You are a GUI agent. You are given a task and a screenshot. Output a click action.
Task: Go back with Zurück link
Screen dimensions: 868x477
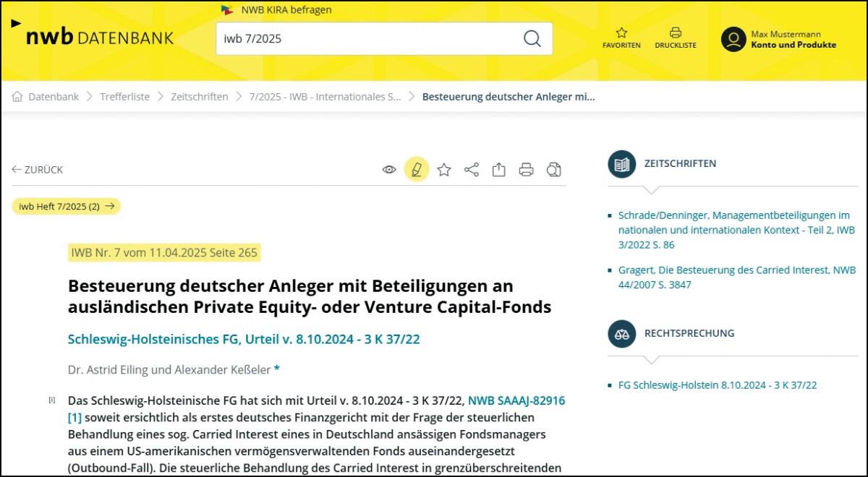click(38, 170)
